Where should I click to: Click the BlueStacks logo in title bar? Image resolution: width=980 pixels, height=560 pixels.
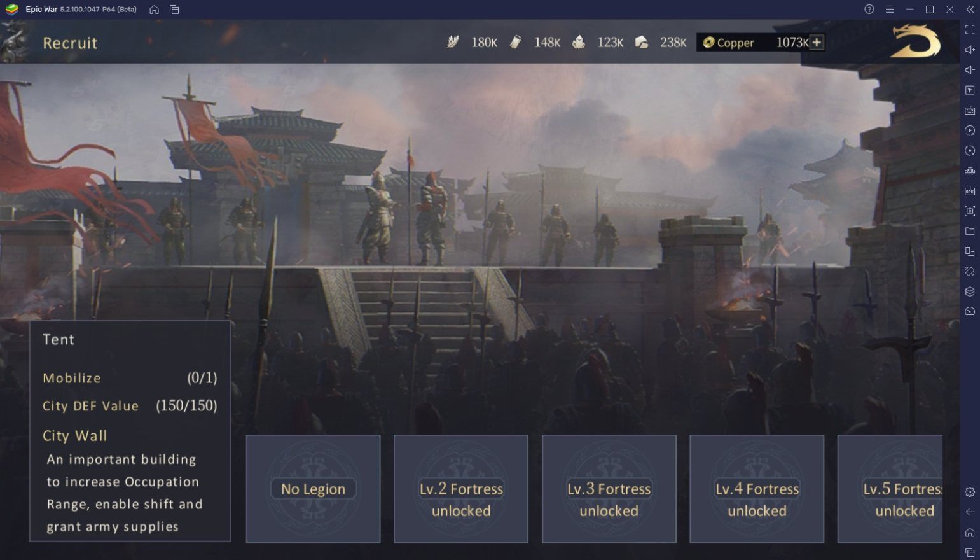(11, 10)
